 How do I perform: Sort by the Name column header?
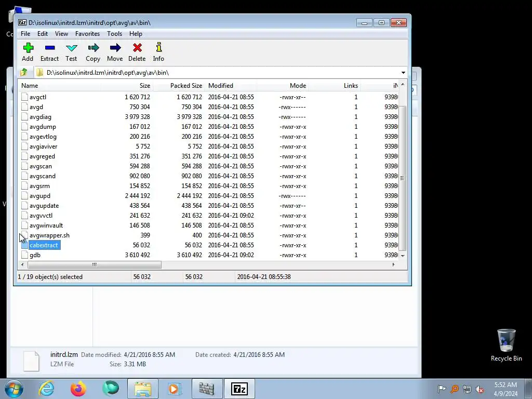[x=60, y=86]
